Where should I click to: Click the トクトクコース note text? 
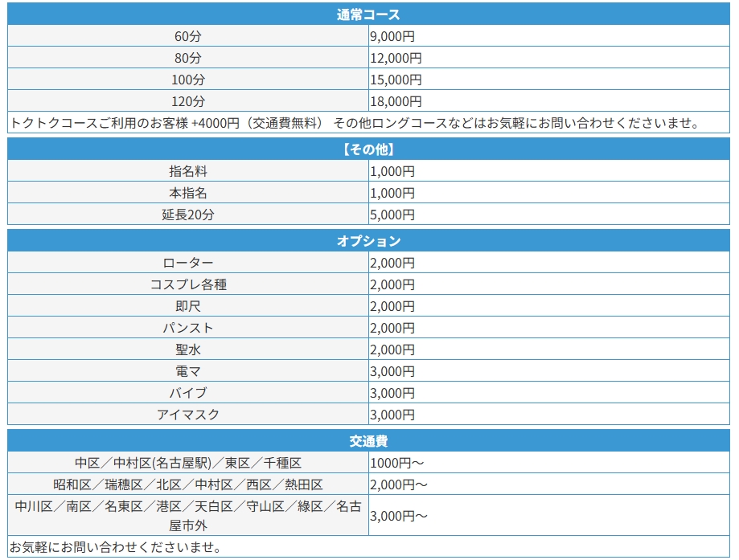pos(355,123)
